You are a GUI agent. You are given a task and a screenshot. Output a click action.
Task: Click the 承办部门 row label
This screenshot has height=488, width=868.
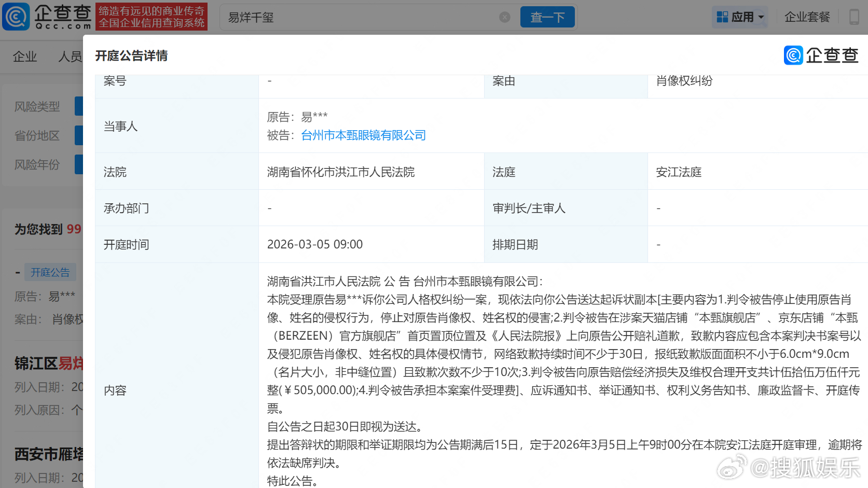[126, 208]
